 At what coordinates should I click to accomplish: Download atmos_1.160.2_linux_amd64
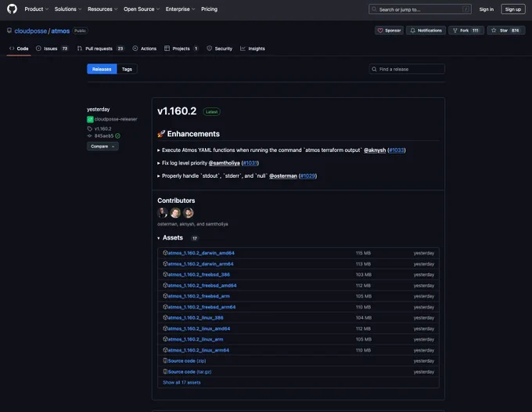point(199,328)
